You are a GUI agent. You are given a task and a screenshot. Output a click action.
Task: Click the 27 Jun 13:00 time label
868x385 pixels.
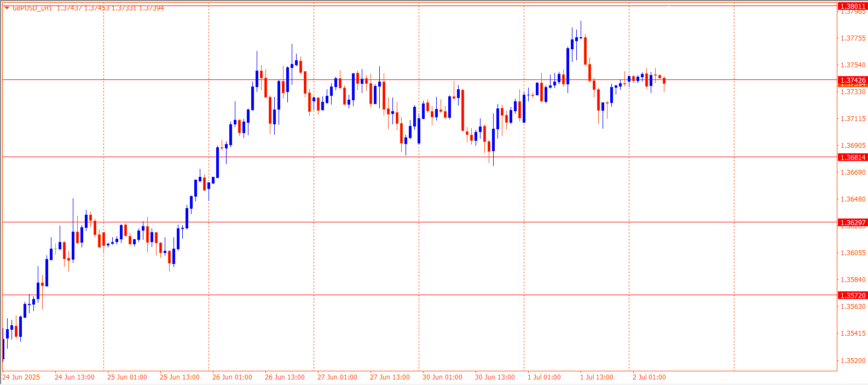[x=390, y=377]
